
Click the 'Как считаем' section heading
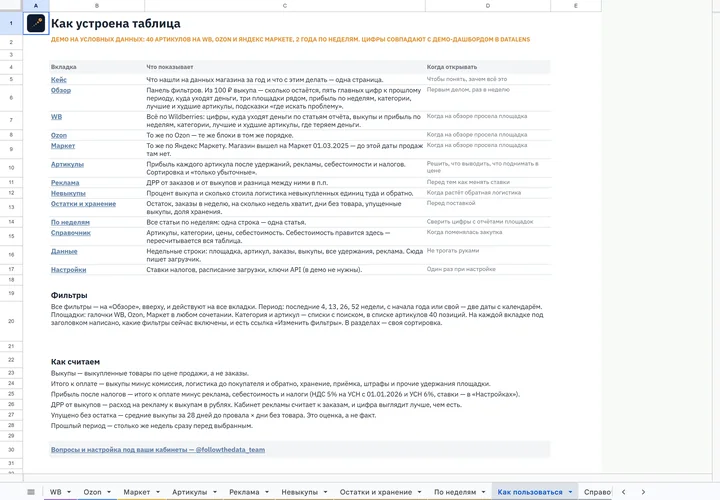point(75,362)
